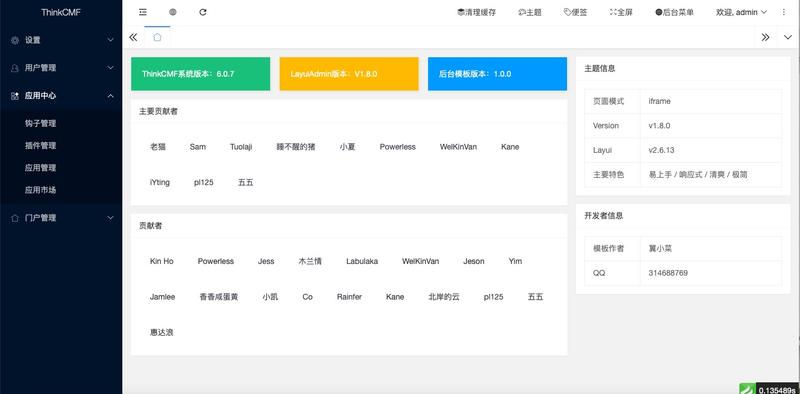Screen dimensions: 800x394
Task: Click the 设置 gear sidebar icon
Action: pyautogui.click(x=15, y=40)
